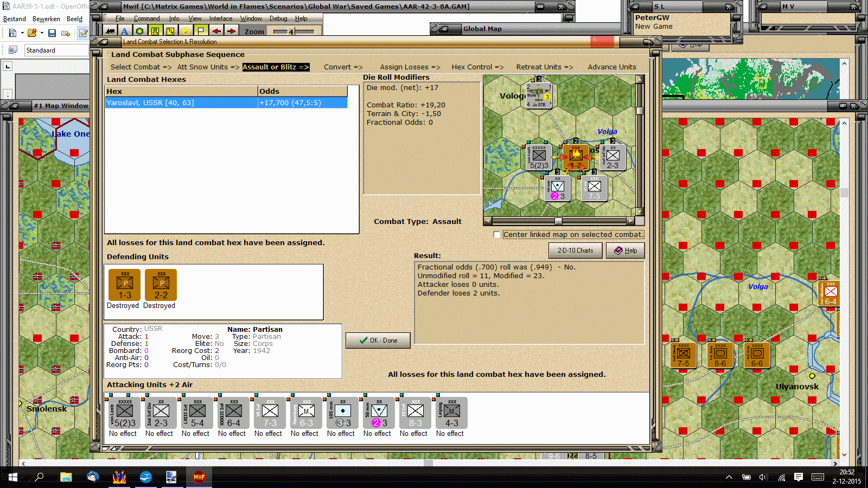
Task: Open the Debug menu
Action: (278, 18)
